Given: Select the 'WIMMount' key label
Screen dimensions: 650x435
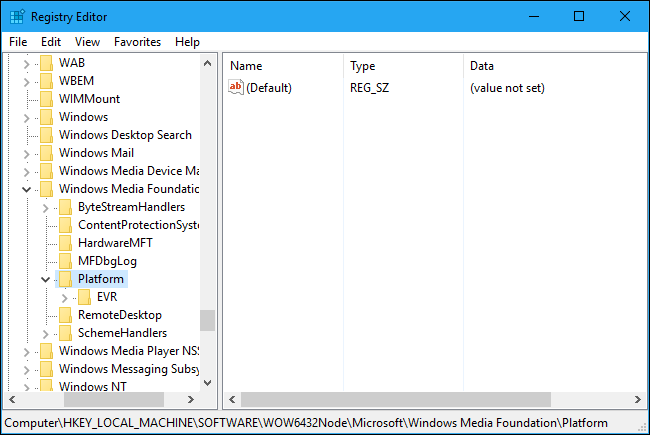Looking at the screenshot, I should [x=89, y=99].
